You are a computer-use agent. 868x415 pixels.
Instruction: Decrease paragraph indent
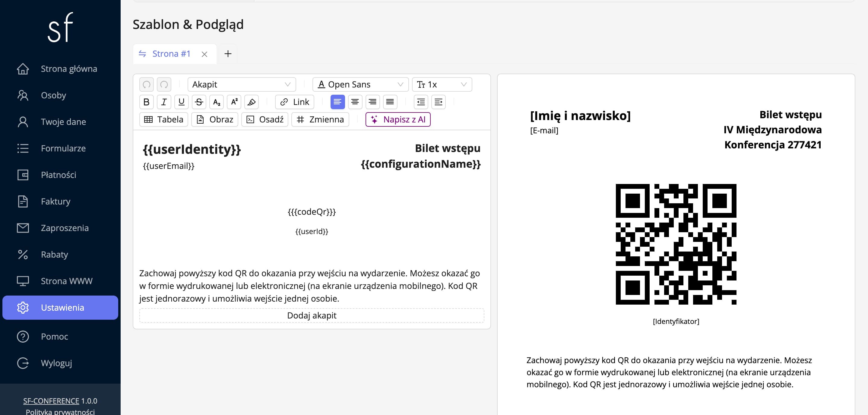(x=421, y=102)
